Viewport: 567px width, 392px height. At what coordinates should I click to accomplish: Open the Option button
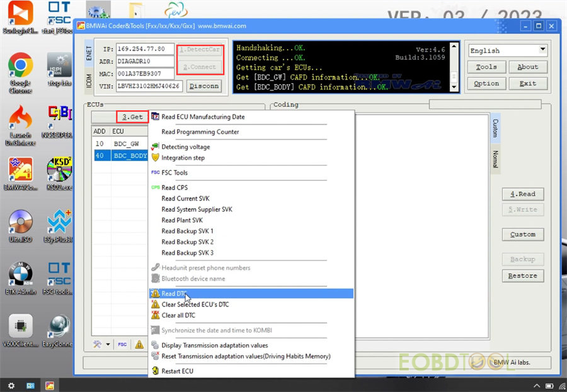click(x=486, y=84)
